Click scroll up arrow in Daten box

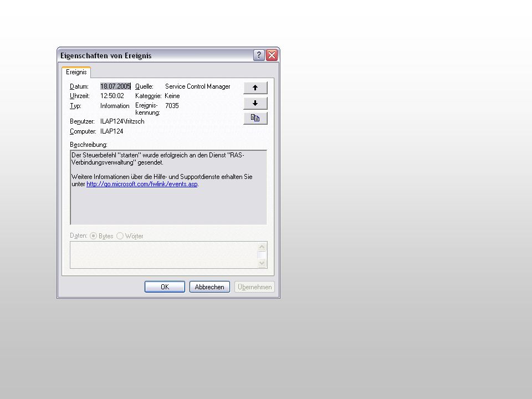pos(262,247)
